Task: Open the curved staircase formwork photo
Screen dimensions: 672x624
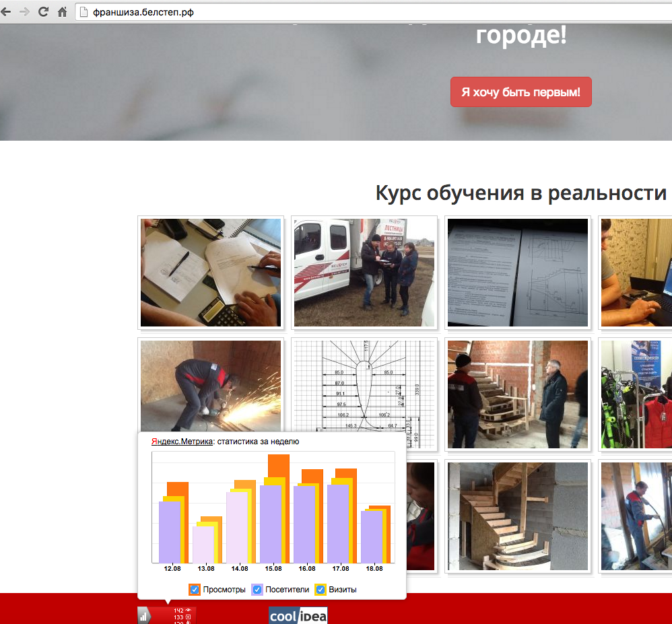Action: coord(518,516)
